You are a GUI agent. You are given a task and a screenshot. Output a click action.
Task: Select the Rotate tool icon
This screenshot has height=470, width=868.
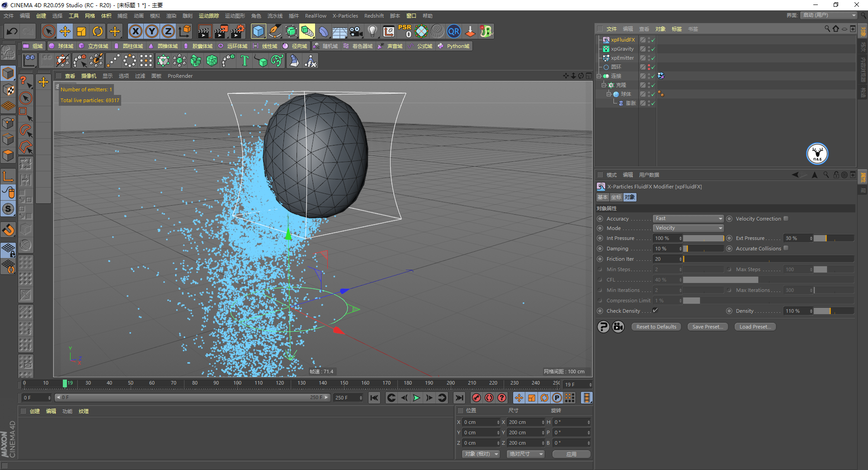tap(98, 31)
